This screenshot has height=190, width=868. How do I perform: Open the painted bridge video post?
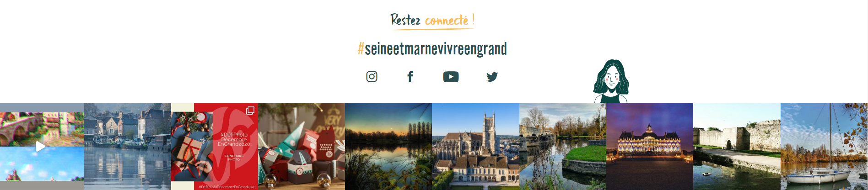click(42, 146)
